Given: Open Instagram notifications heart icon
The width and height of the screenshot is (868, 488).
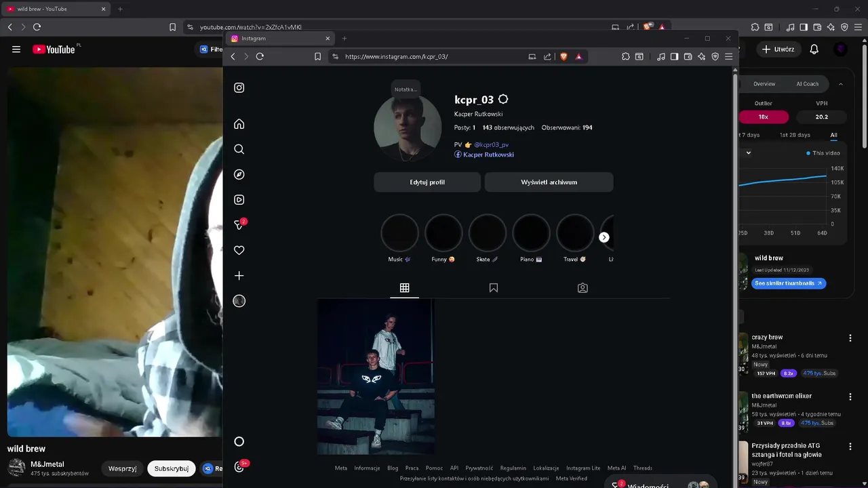Looking at the screenshot, I should tap(239, 250).
